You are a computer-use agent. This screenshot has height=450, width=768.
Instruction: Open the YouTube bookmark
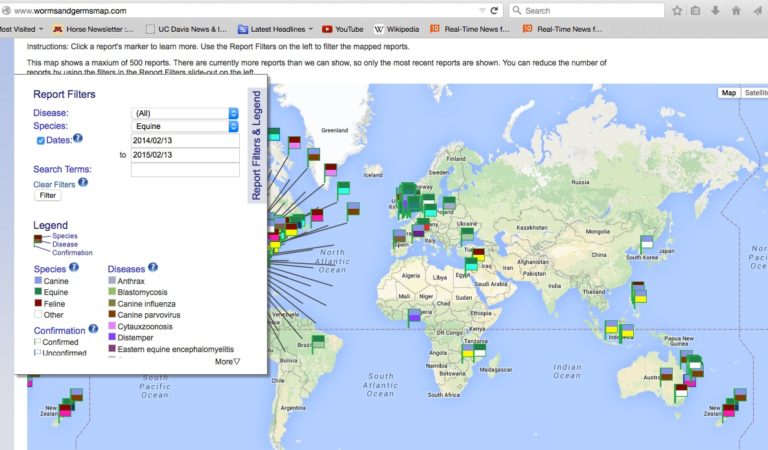coord(342,29)
